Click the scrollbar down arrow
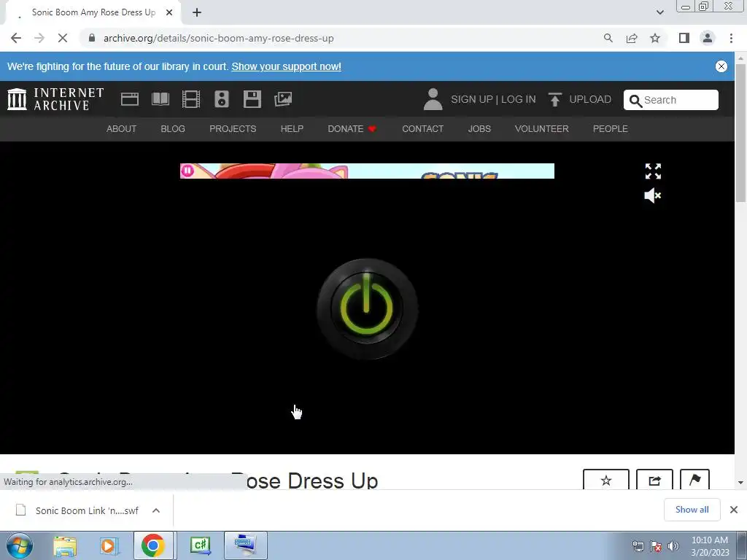747x560 pixels. coord(740,483)
